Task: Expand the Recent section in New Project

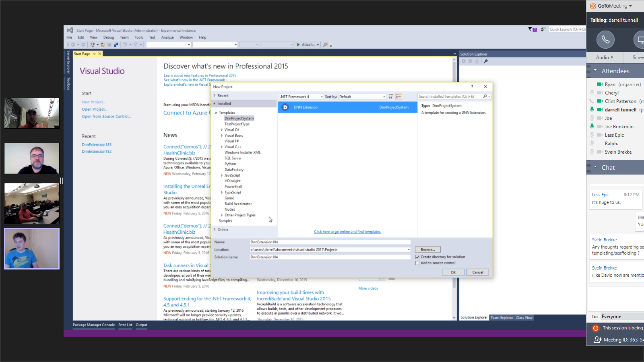Action: click(215, 96)
